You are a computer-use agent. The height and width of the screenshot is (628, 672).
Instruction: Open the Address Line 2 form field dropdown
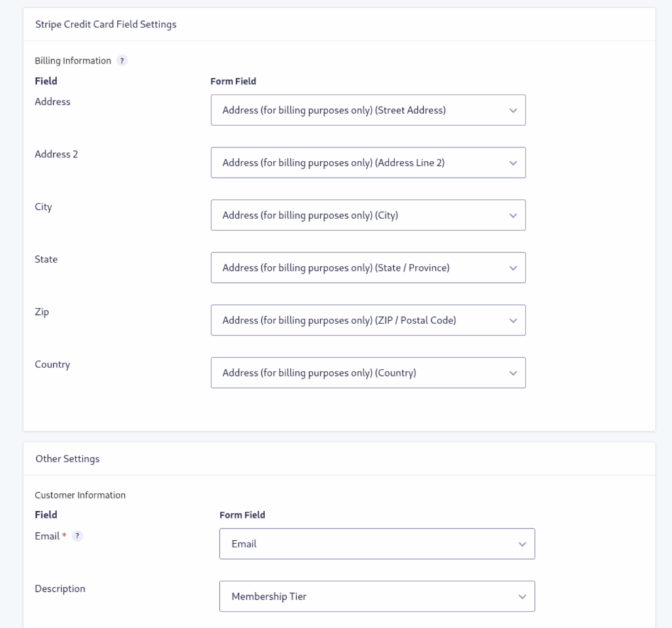point(367,163)
